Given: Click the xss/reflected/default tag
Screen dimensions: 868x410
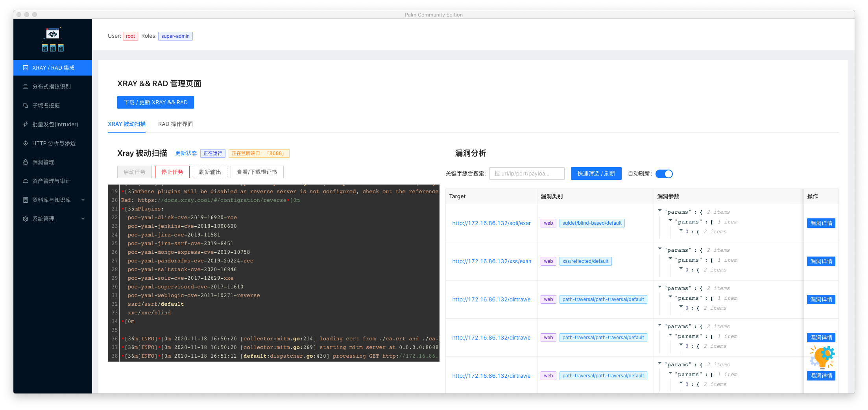Looking at the screenshot, I should pyautogui.click(x=585, y=261).
